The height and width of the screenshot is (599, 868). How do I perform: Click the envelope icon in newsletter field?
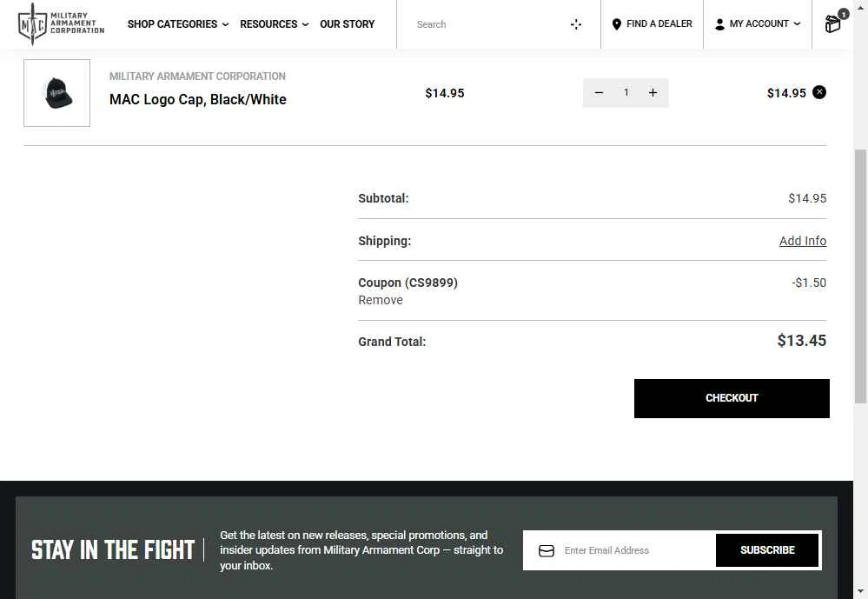coord(547,551)
